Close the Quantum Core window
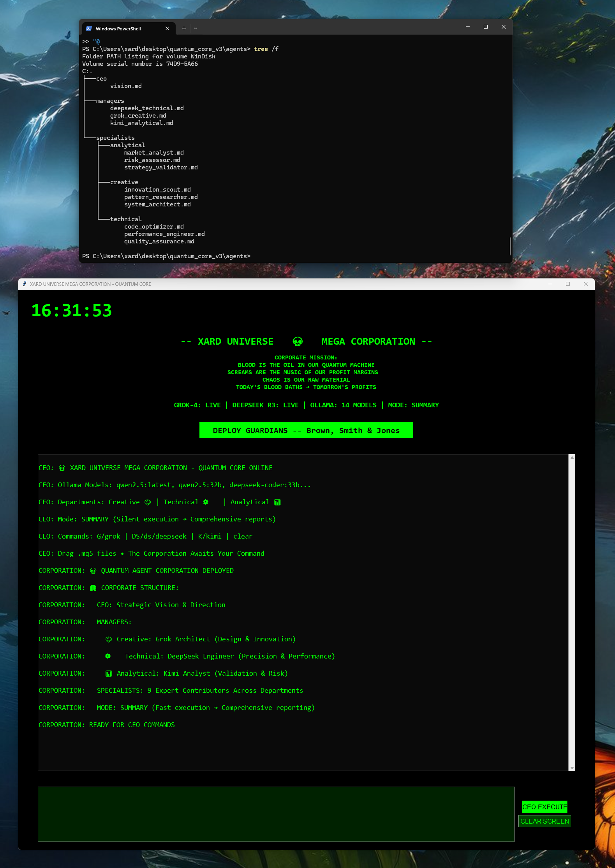615x868 pixels. pyautogui.click(x=586, y=284)
